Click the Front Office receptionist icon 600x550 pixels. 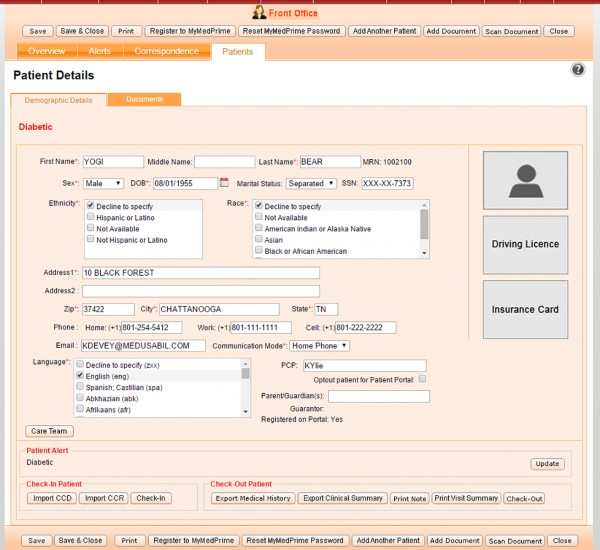259,13
